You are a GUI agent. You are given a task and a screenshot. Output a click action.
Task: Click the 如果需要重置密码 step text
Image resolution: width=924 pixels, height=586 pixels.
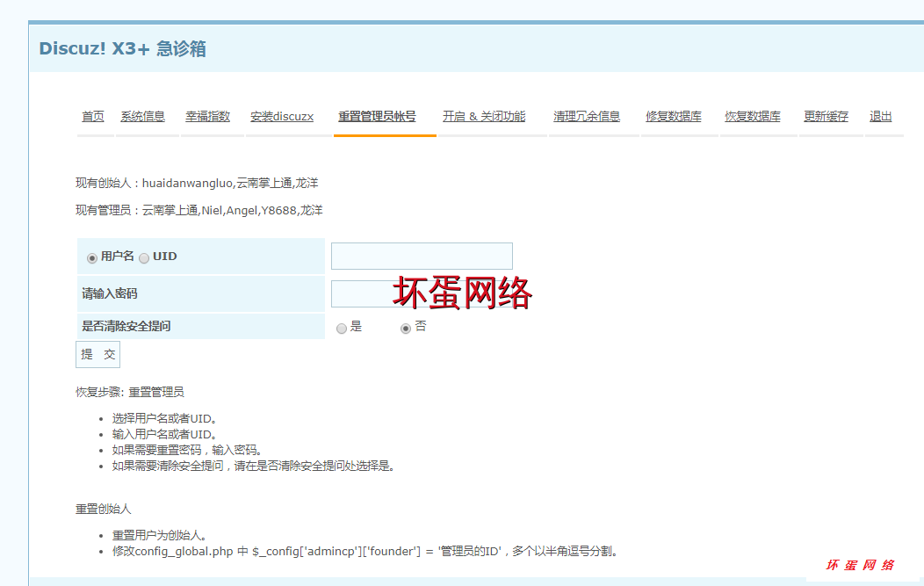pyautogui.click(x=187, y=451)
